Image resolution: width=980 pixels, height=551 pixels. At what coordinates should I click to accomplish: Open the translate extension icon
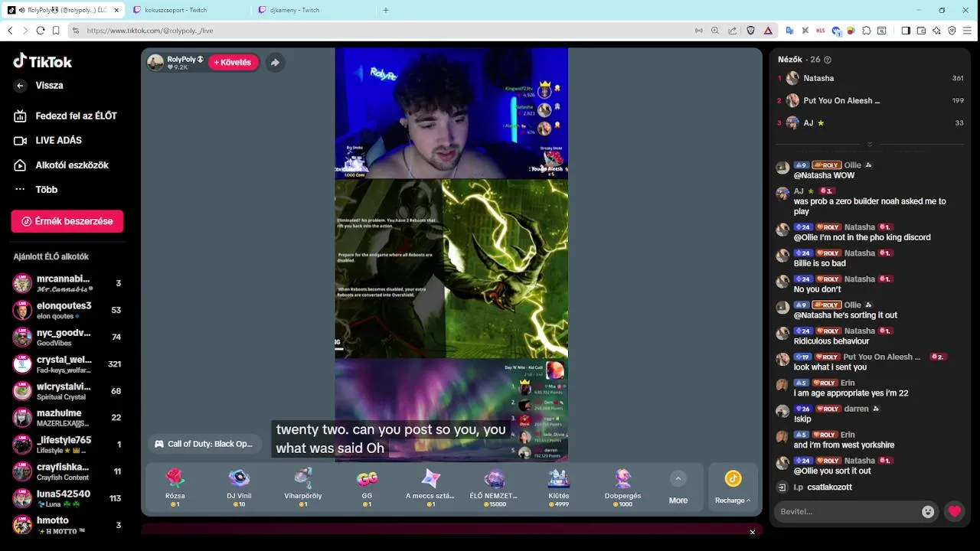(x=789, y=31)
